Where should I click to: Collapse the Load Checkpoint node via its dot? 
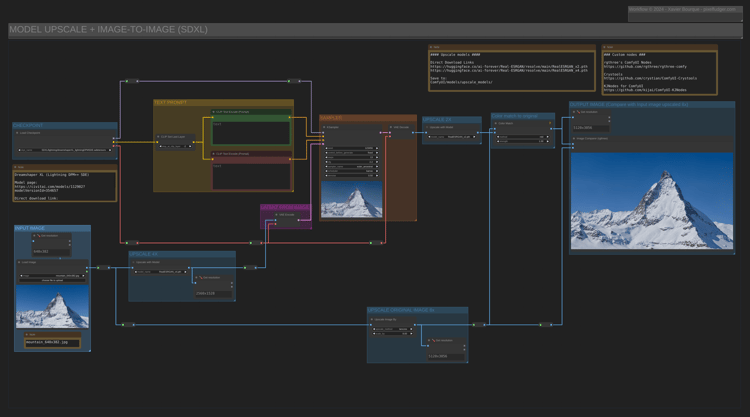point(17,133)
